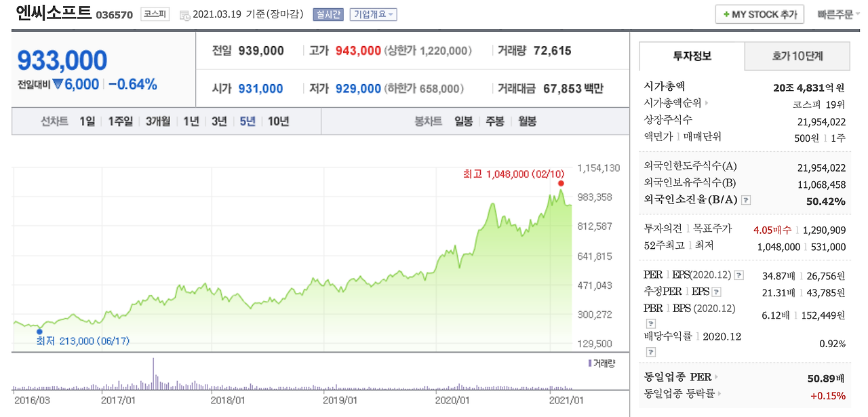Click the -0.64% change percentage
This screenshot has width=868, height=417.
click(x=133, y=85)
